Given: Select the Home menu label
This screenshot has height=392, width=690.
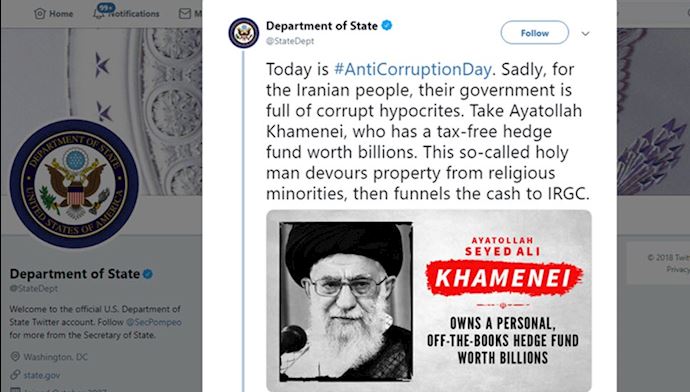Looking at the screenshot, I should pos(61,14).
